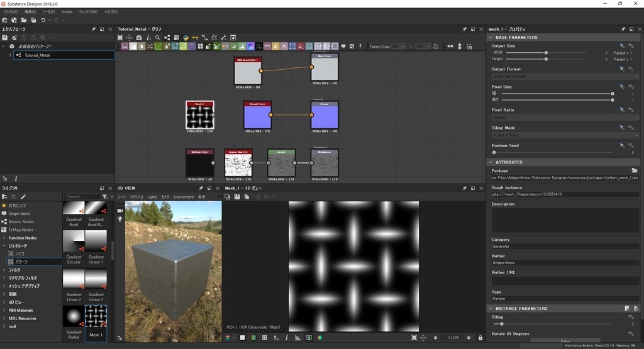Pin the graph panel
The image size is (644, 349).
tap(465, 29)
